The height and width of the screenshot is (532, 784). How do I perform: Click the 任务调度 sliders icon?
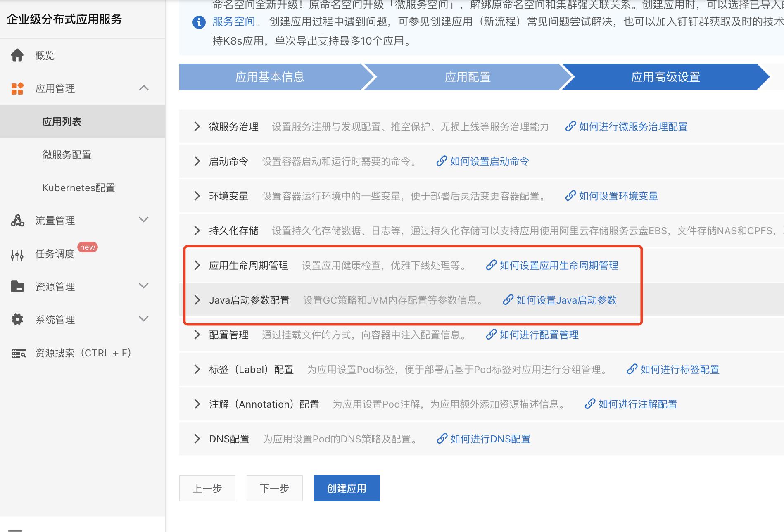point(17,256)
